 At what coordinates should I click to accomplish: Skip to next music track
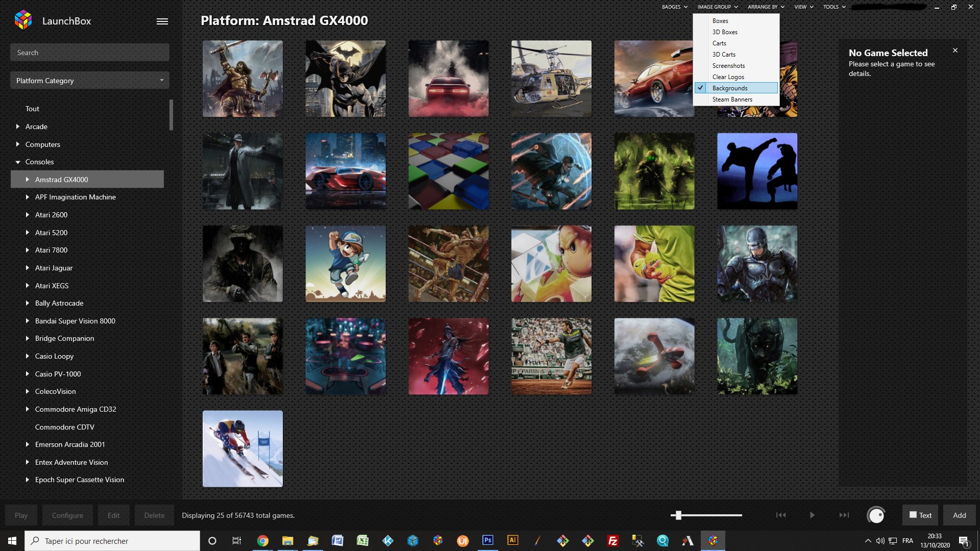click(x=844, y=515)
